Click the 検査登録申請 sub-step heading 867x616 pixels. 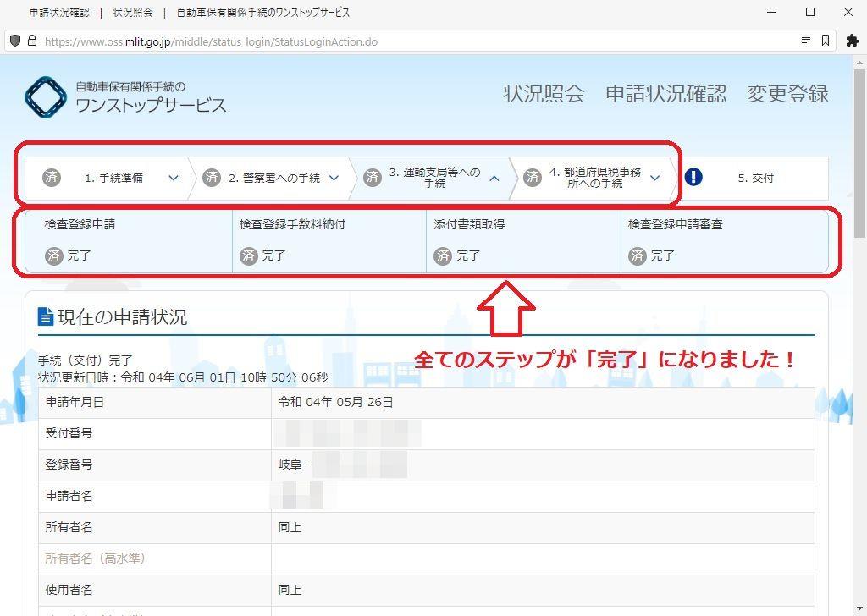(x=80, y=224)
